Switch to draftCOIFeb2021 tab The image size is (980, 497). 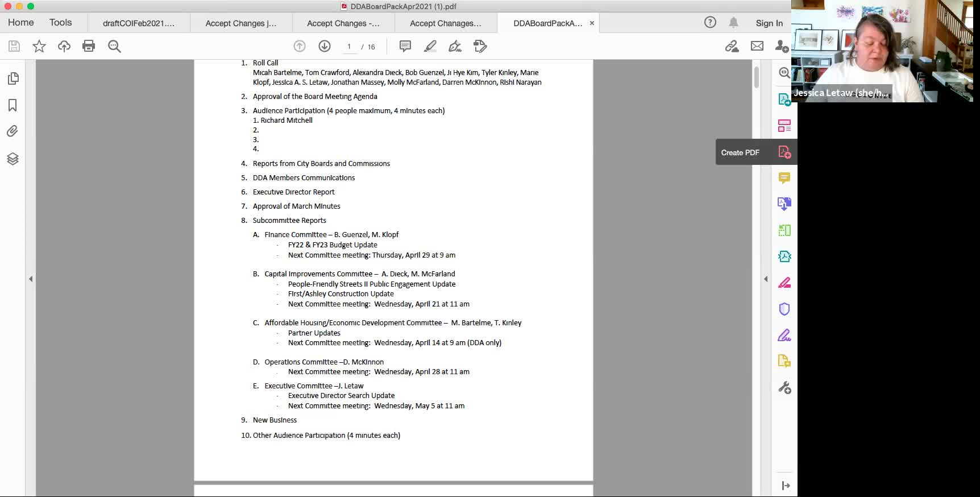139,23
